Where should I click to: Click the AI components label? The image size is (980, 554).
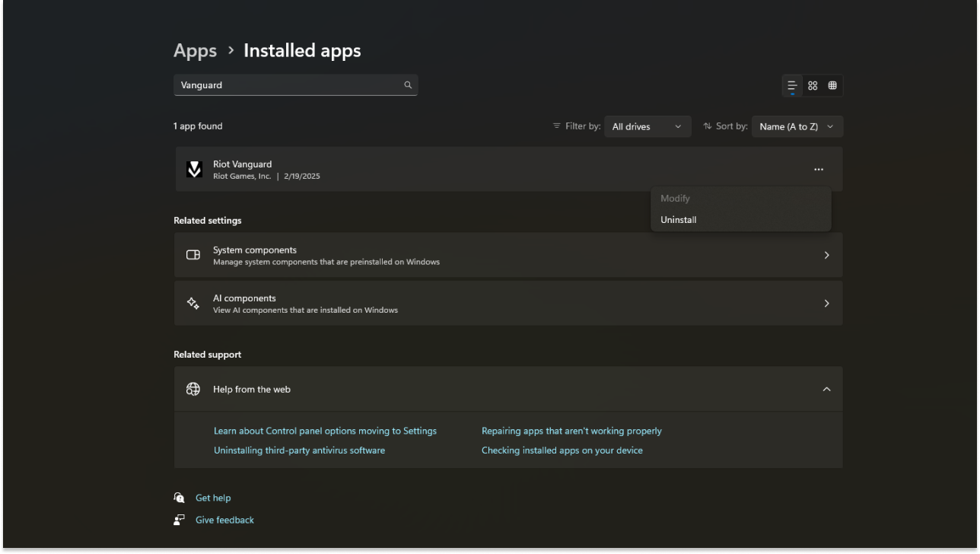pos(244,298)
